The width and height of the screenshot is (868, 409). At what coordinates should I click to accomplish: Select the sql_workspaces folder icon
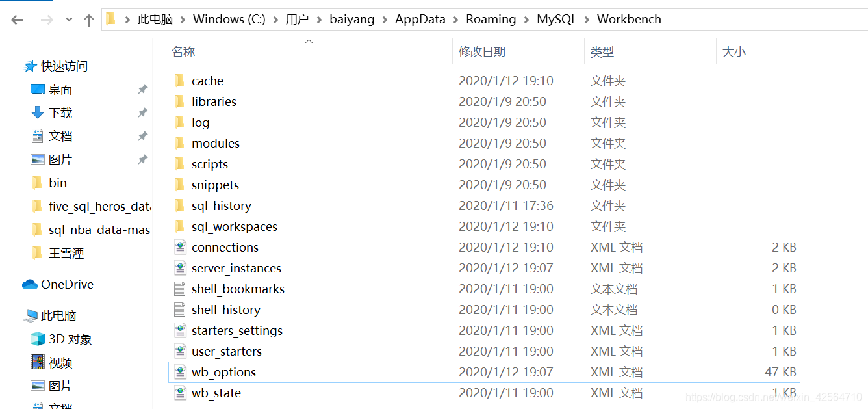[180, 226]
